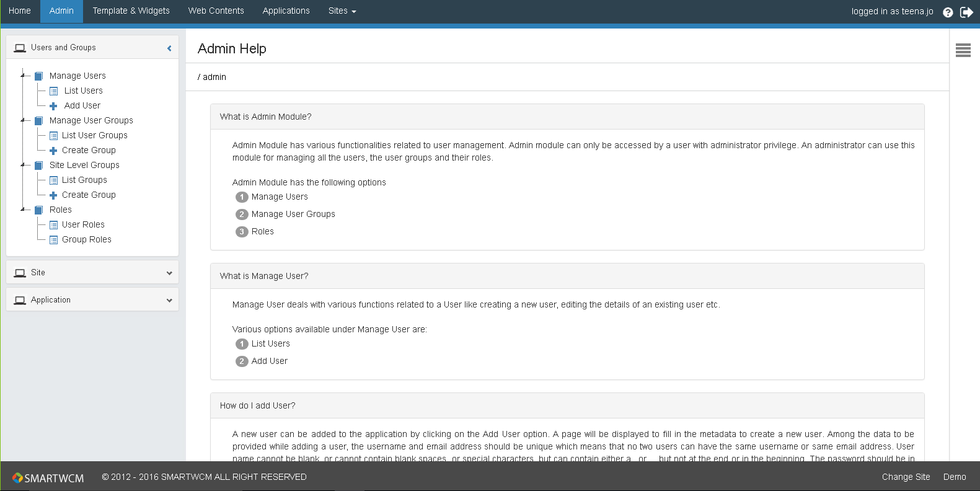Click the Users and Groups laptop icon
Image resolution: width=980 pixels, height=491 pixels.
[x=20, y=48]
